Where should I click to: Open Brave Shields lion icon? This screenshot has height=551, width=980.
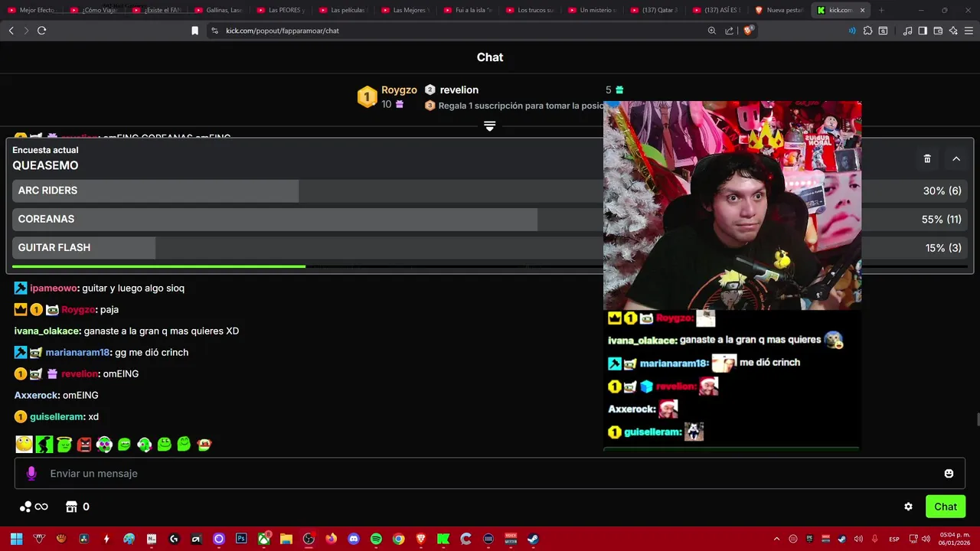click(x=748, y=31)
